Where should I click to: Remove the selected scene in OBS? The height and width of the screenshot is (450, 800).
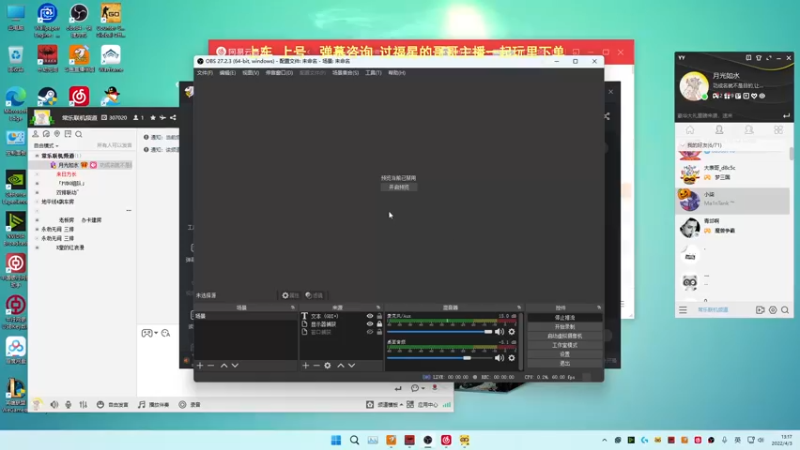pos(211,365)
